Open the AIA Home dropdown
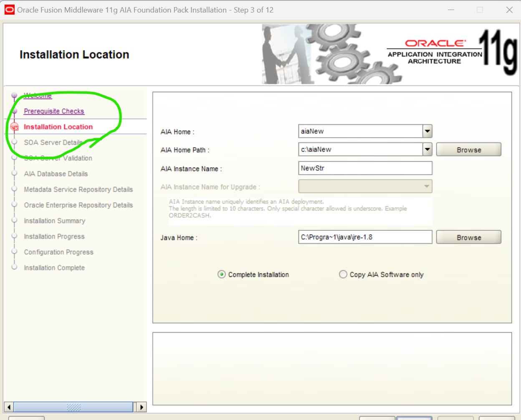Viewport: 521px width, 420px height. click(427, 131)
